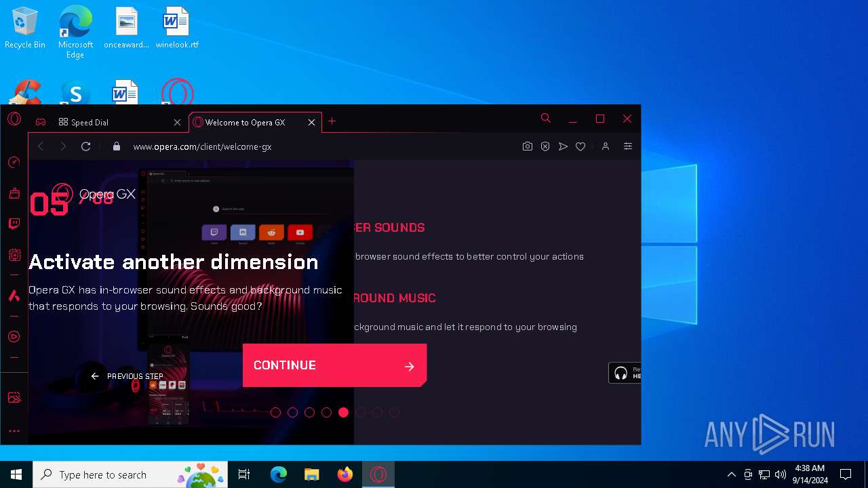Bookmark page with heart icon
868x488 pixels.
pyautogui.click(x=580, y=146)
